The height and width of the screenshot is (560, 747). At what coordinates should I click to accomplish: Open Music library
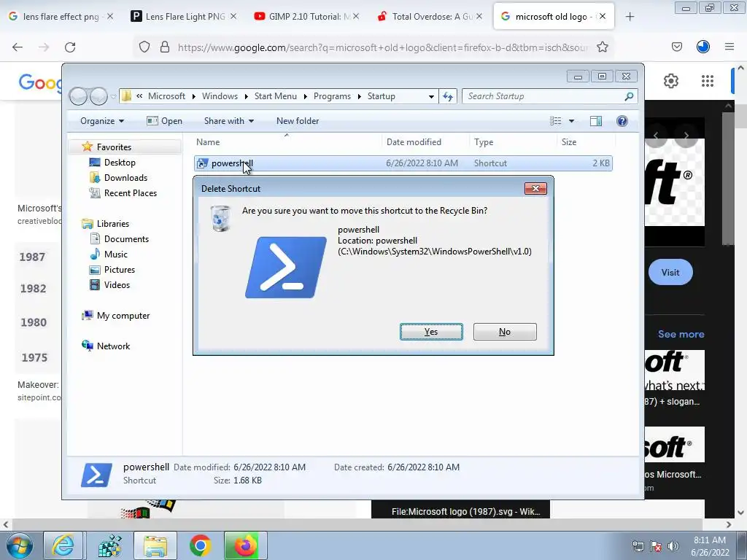pos(116,254)
